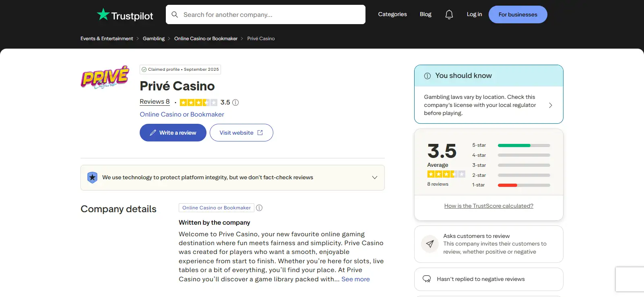Click the For businesses button
Viewport: 644px width, 297px height.
click(518, 14)
